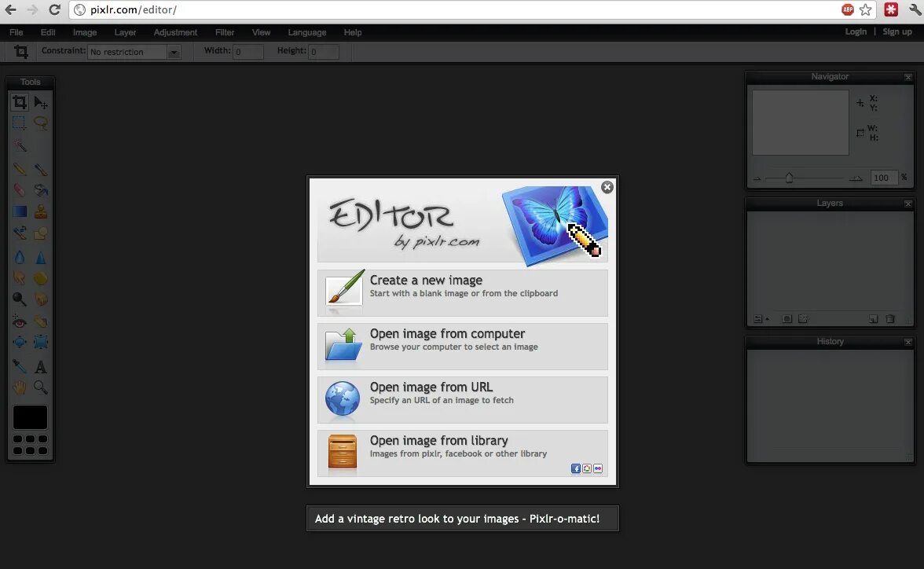
Task: Open the Layer menu
Action: click(125, 32)
